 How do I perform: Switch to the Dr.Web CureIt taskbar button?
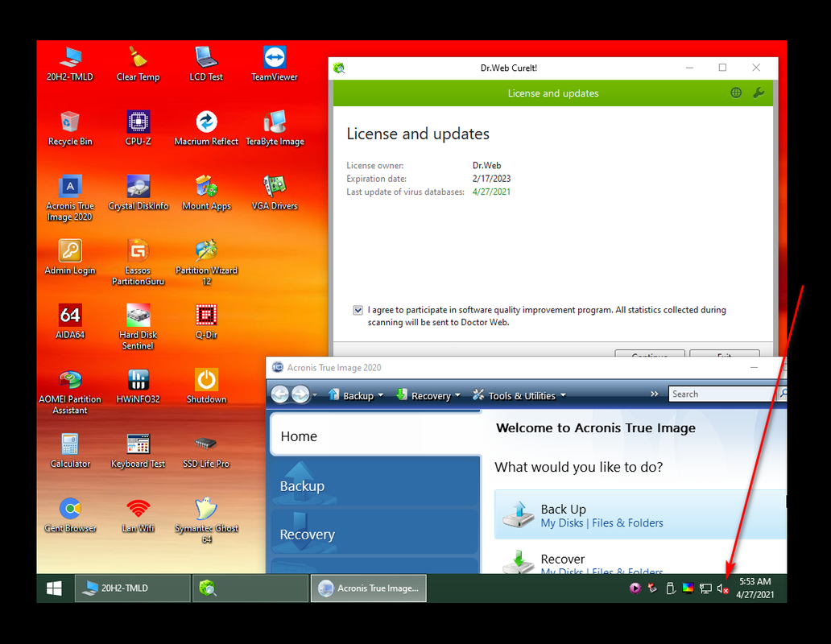(x=250, y=588)
